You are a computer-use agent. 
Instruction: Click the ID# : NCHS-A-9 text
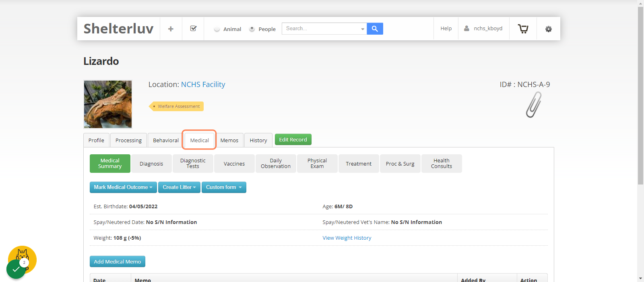pyautogui.click(x=525, y=85)
